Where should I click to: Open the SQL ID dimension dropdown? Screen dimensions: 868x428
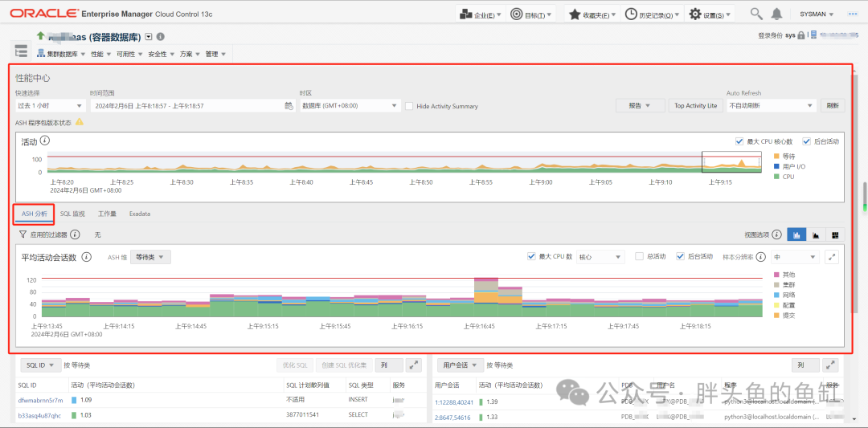coord(40,365)
